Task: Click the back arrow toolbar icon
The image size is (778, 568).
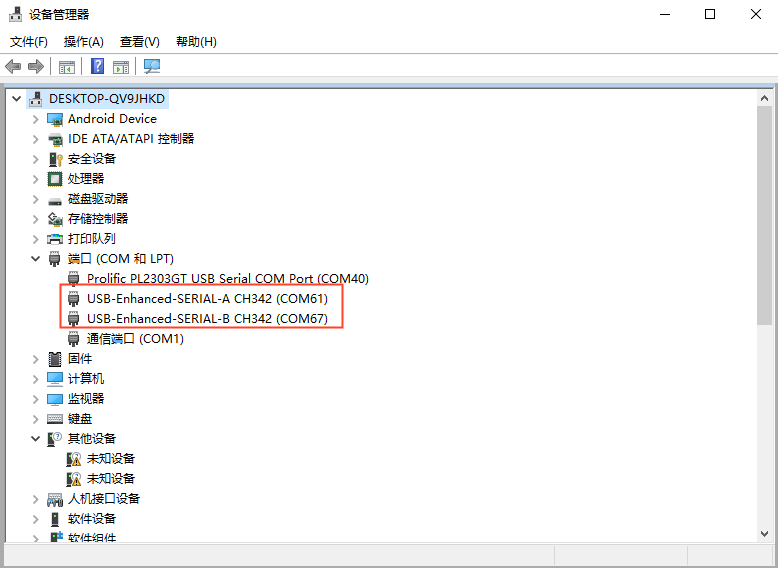Action: click(13, 67)
